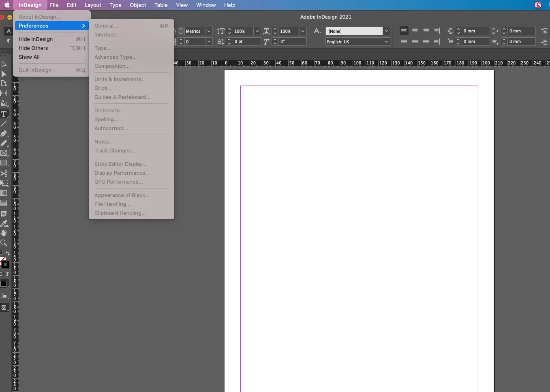Select the Note tool

pyautogui.click(x=4, y=213)
